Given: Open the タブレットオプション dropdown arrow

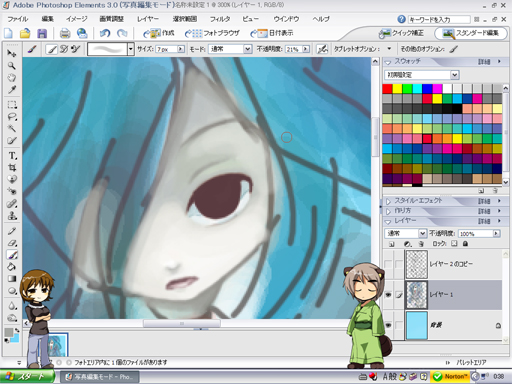Looking at the screenshot, I should pyautogui.click(x=389, y=49).
